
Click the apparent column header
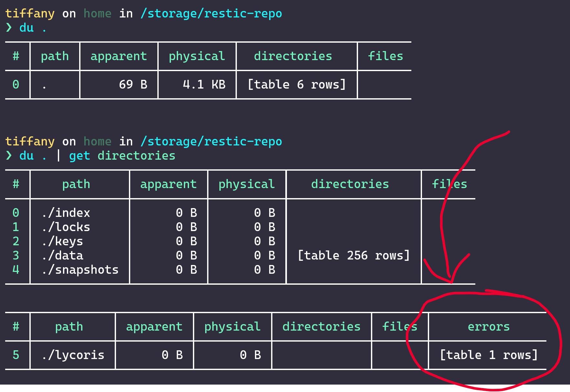(118, 56)
